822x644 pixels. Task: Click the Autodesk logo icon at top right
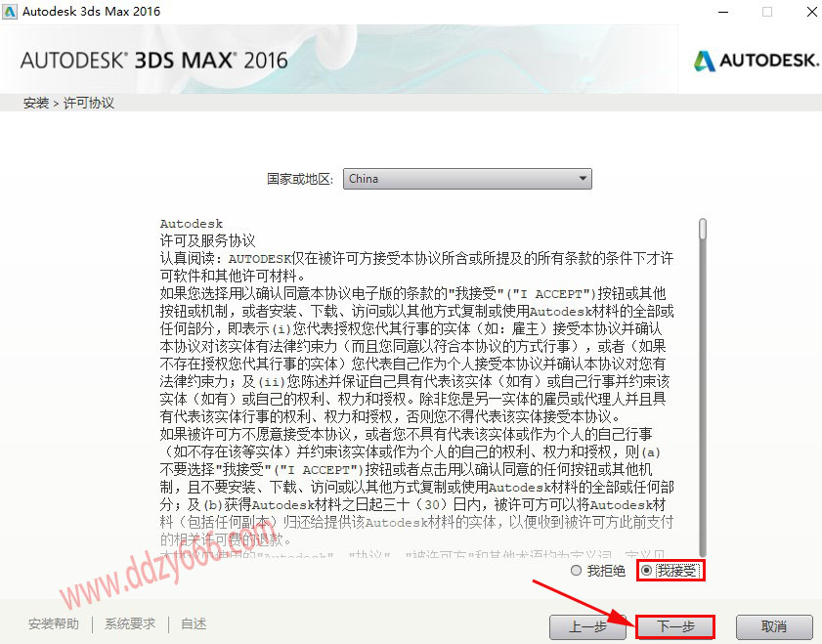click(x=704, y=62)
